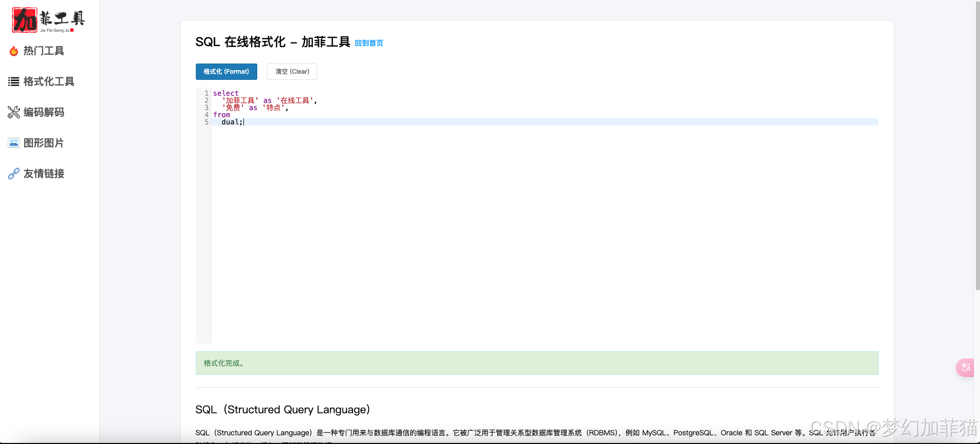Open the 编码解码 menu item
This screenshot has width=980, height=444.
44,112
